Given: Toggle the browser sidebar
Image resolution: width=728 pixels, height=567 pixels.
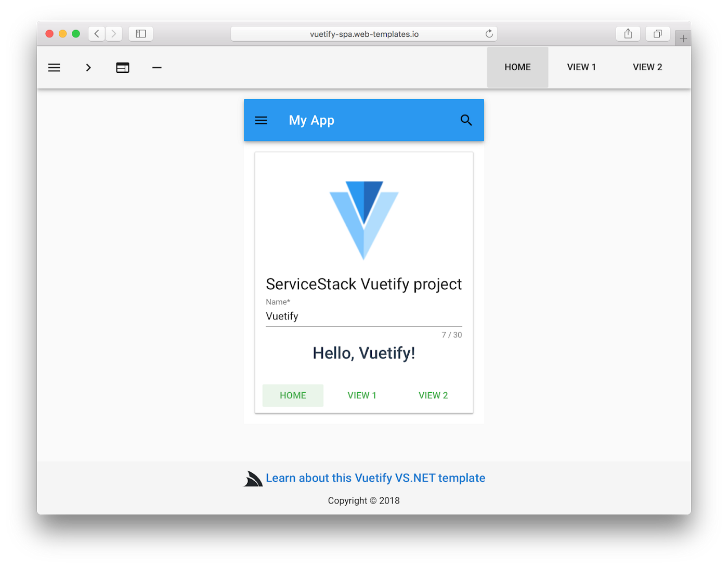Looking at the screenshot, I should point(140,33).
